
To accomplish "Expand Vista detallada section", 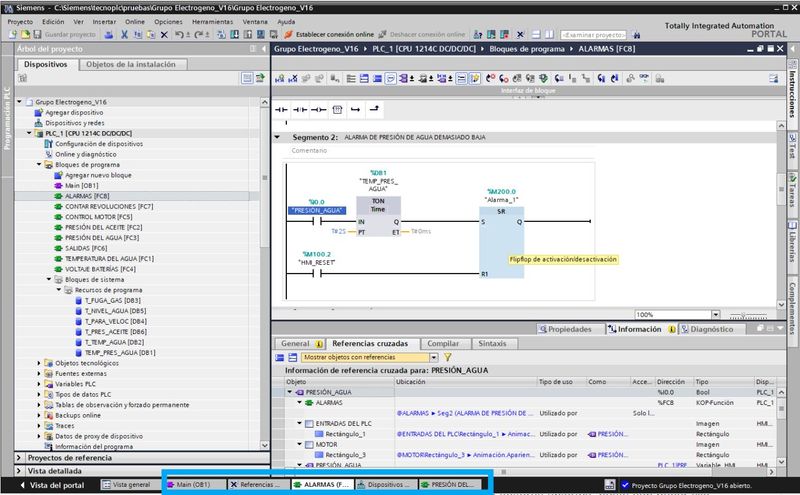I will [19, 471].
